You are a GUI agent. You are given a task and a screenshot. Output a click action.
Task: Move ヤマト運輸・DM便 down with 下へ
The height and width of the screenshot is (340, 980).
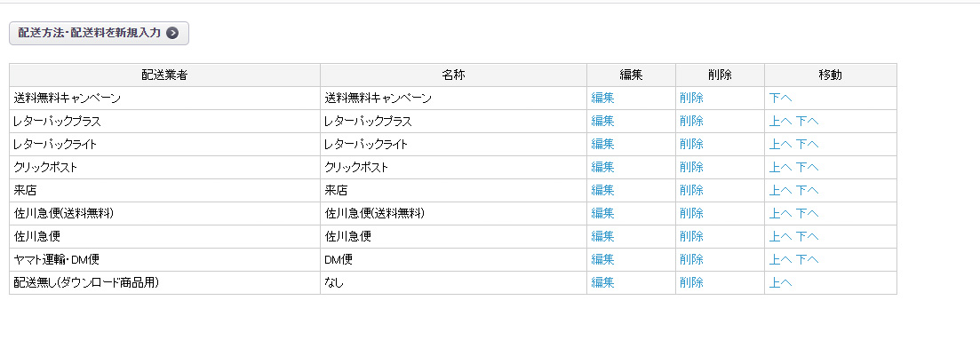[807, 259]
